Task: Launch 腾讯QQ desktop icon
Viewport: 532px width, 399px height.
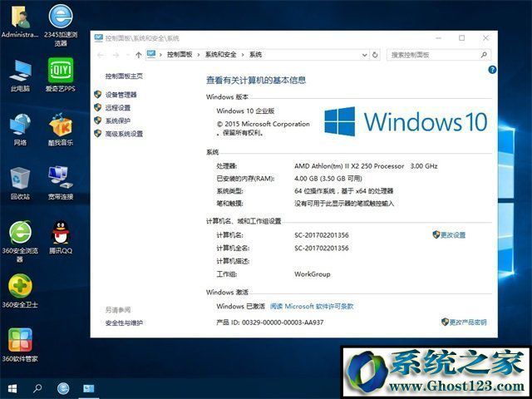Action: coord(61,238)
